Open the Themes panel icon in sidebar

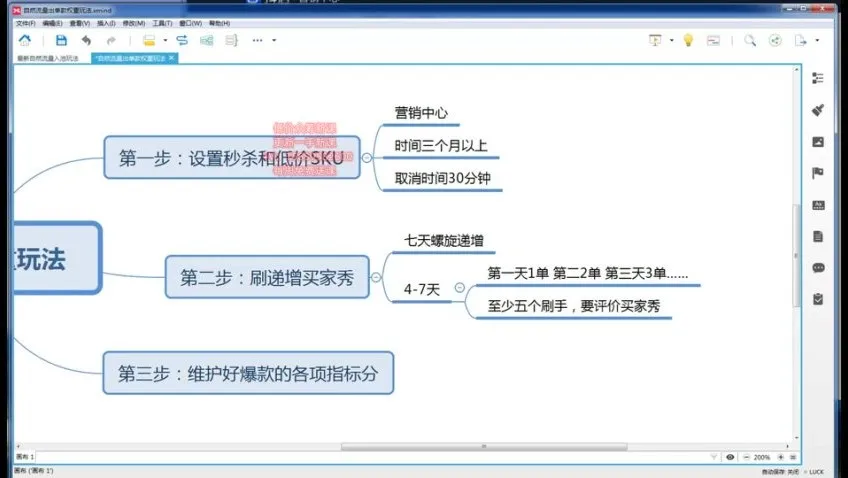tap(818, 205)
